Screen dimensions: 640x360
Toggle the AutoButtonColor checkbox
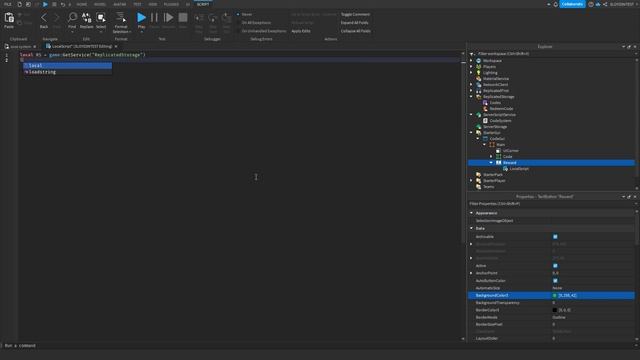pos(555,281)
